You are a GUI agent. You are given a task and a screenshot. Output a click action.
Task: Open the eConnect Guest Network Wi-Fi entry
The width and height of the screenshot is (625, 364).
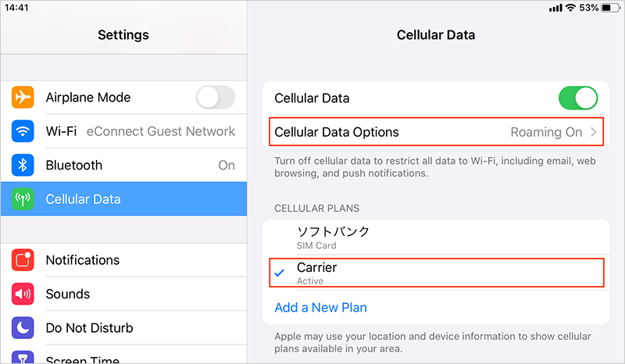[124, 131]
